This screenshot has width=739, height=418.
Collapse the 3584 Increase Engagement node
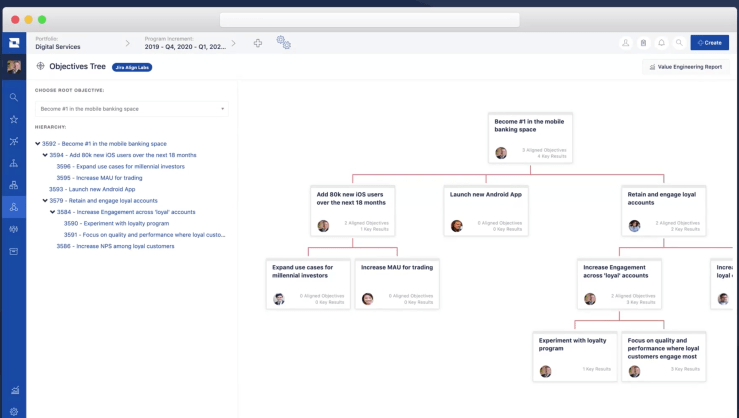click(x=52, y=212)
